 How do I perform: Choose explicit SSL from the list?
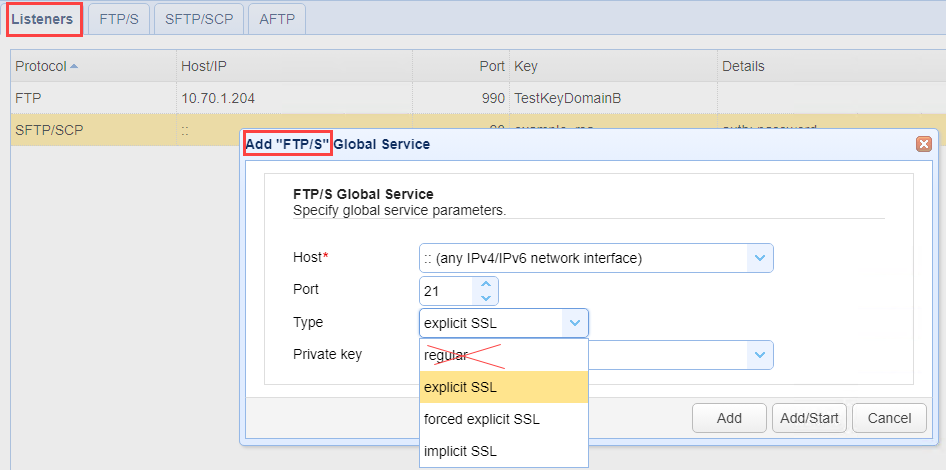point(461,387)
